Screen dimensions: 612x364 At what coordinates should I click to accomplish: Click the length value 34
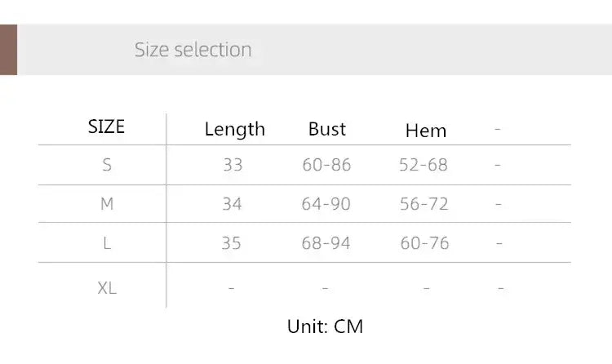(x=232, y=204)
